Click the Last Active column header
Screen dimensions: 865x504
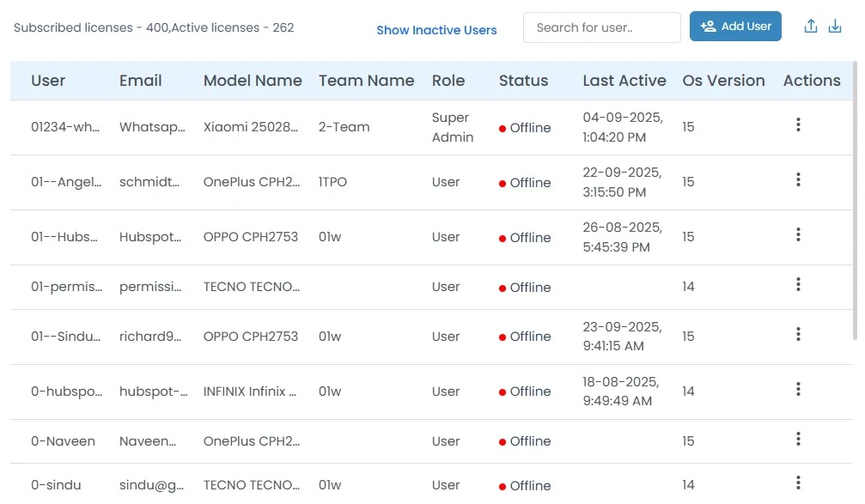(624, 81)
